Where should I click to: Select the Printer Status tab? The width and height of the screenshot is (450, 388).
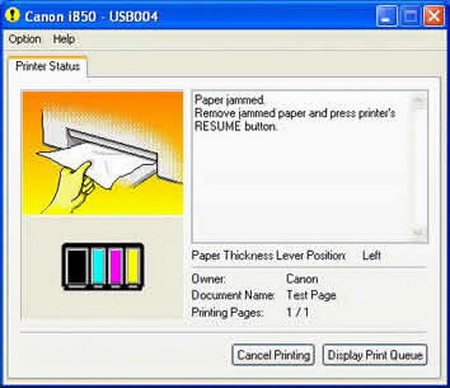click(48, 66)
